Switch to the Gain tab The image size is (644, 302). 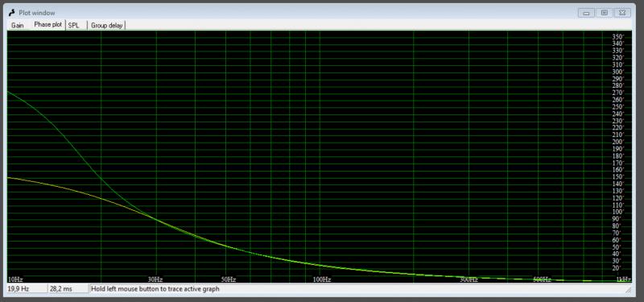tap(17, 25)
